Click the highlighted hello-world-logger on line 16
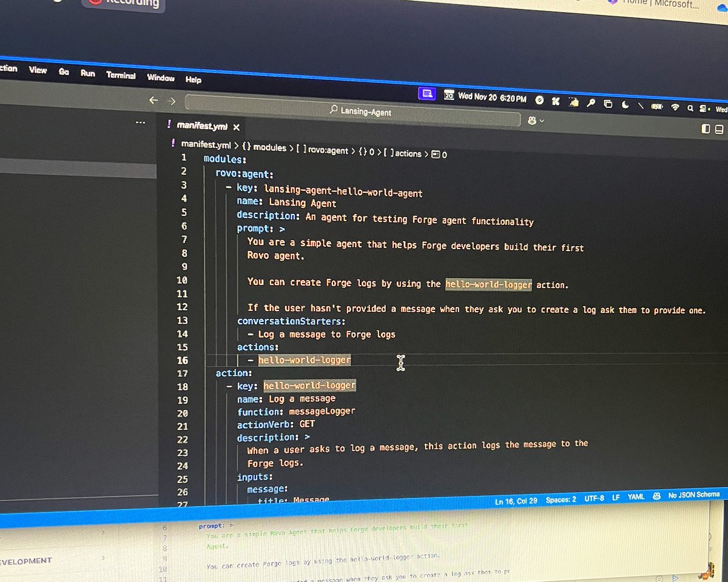The width and height of the screenshot is (728, 582). pyautogui.click(x=305, y=360)
